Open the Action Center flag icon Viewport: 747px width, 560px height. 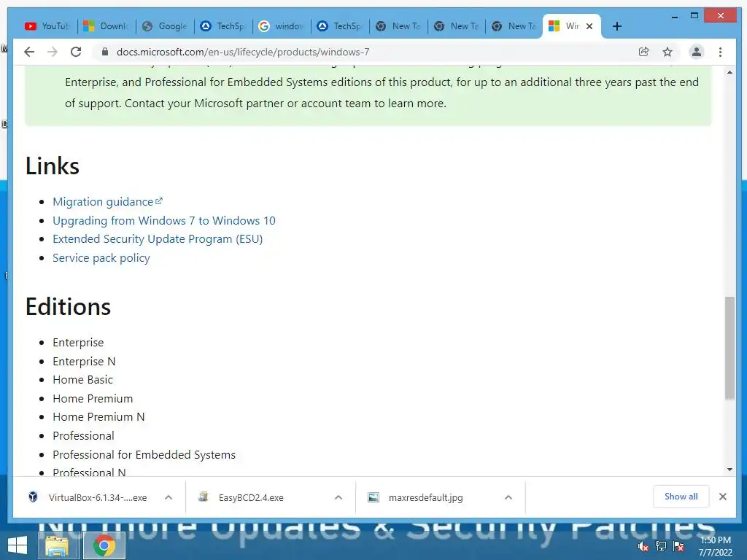tap(678, 546)
